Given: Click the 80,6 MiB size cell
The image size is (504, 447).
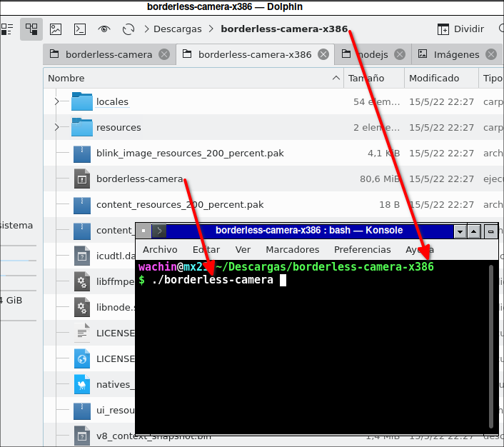Looking at the screenshot, I should tap(380, 179).
